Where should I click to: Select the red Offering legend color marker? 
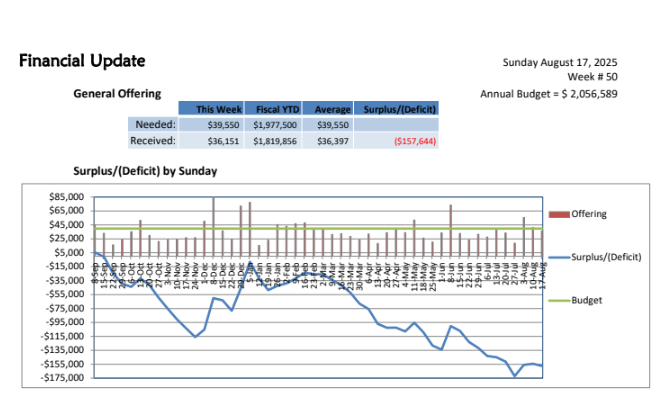559,215
